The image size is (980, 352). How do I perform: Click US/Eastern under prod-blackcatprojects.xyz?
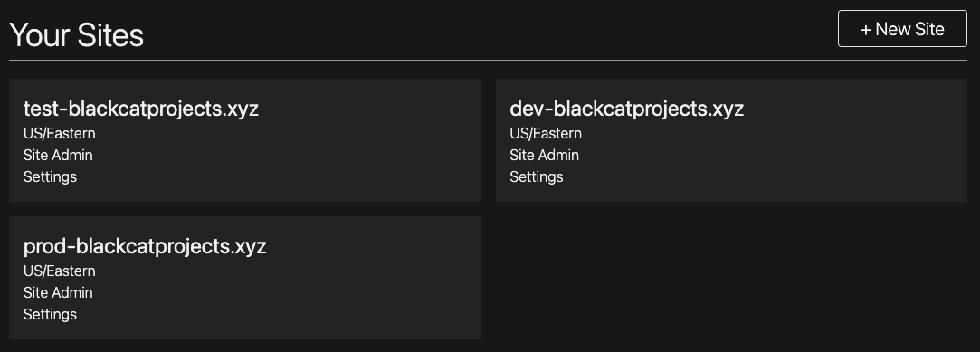pyautogui.click(x=60, y=271)
